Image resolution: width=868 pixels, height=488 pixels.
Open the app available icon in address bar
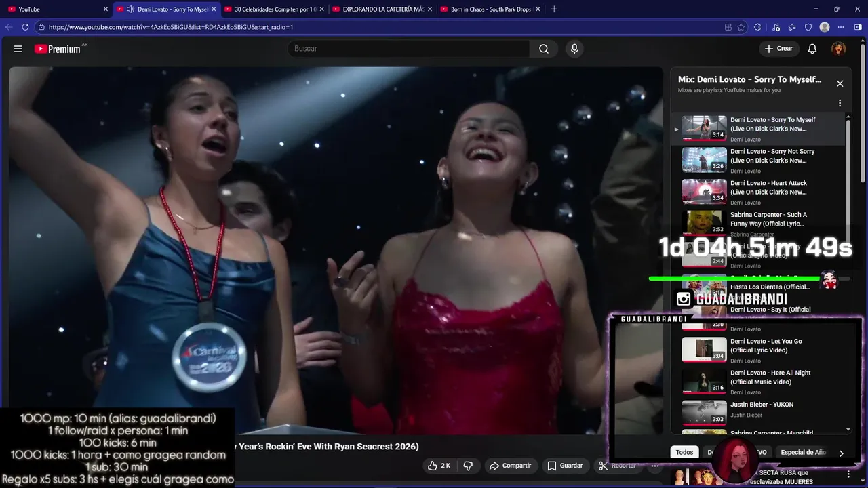(728, 27)
